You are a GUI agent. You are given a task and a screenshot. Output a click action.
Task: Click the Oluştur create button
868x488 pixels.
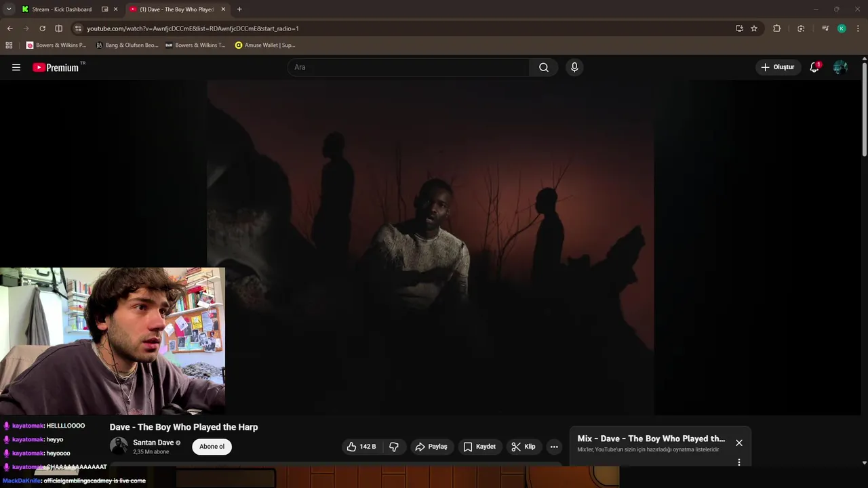pyautogui.click(x=778, y=67)
